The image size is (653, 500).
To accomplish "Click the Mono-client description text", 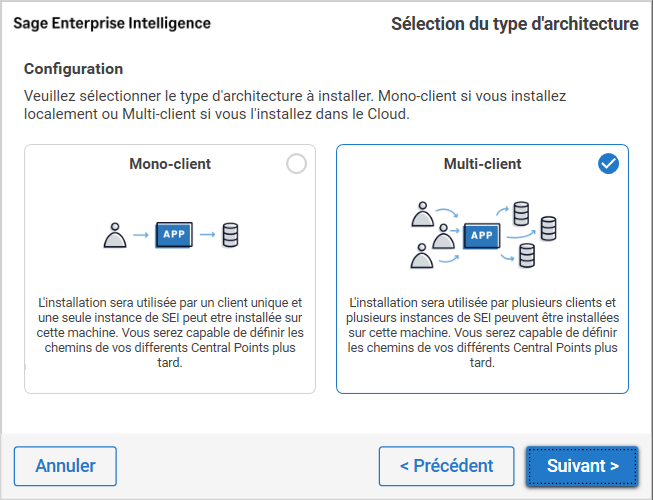I will tap(170, 332).
